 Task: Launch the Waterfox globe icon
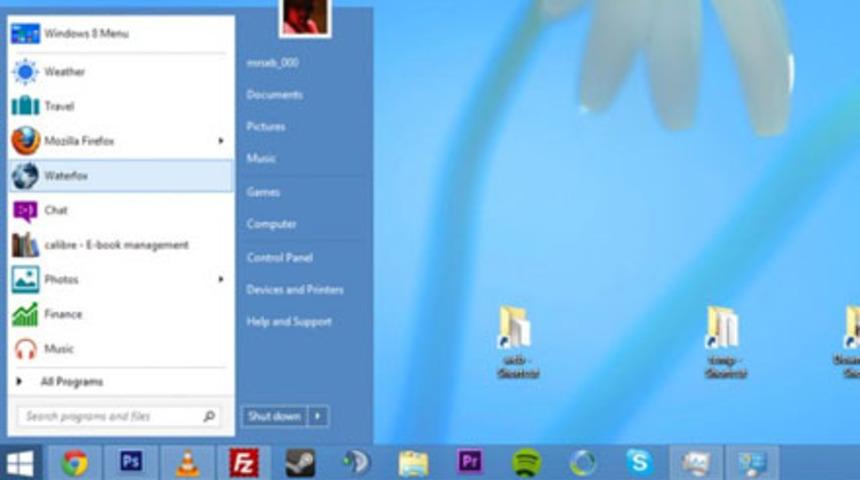25,176
